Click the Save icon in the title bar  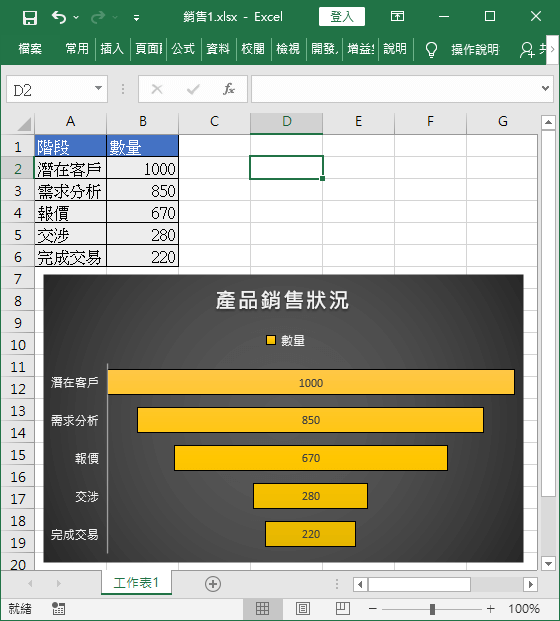30,18
